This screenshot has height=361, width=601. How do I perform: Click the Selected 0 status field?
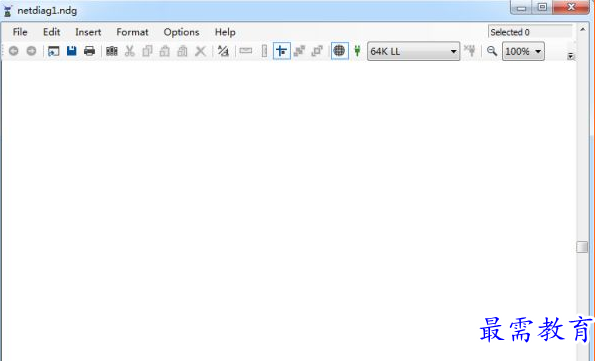(x=530, y=32)
